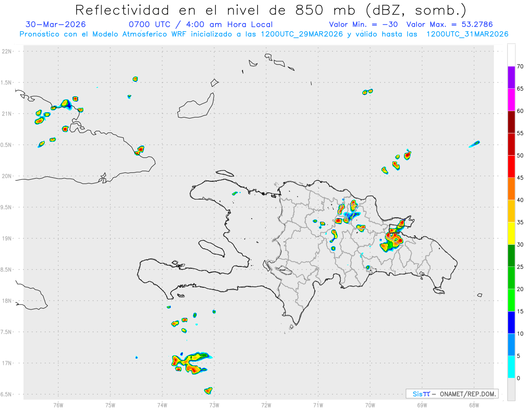This screenshot has width=532, height=411.
Task: Select the yellow 30-35 dBZ legend segment
Action: [x=511, y=233]
